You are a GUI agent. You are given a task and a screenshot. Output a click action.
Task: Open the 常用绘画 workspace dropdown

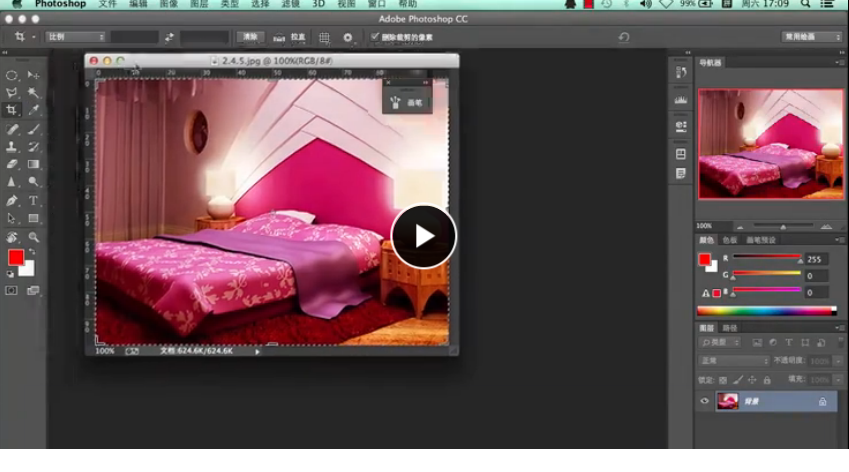click(x=811, y=36)
